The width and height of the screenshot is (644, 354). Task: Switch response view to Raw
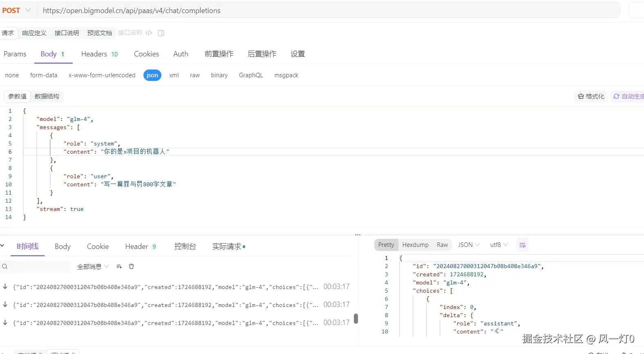click(442, 245)
